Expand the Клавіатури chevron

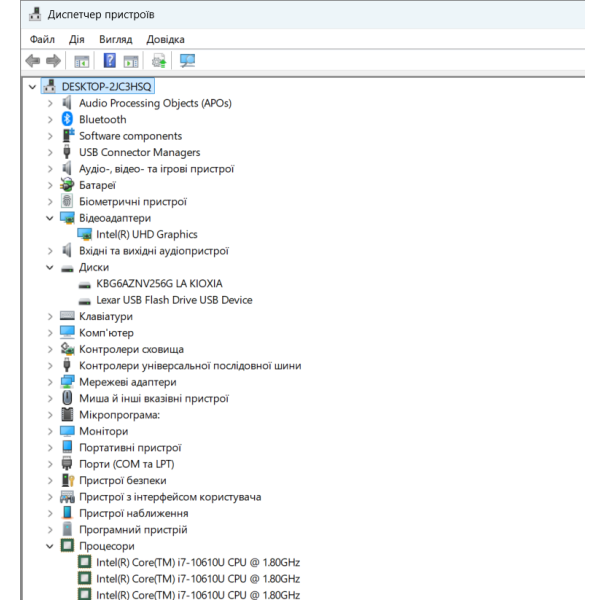pos(50,317)
